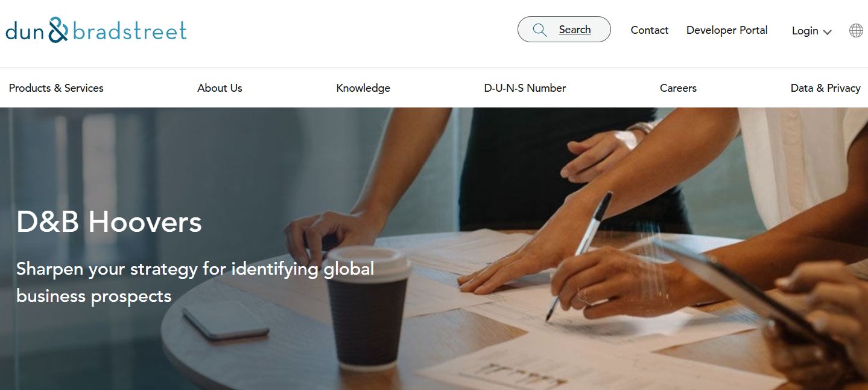Open the Developer Portal link
This screenshot has height=390, width=868.
click(727, 30)
